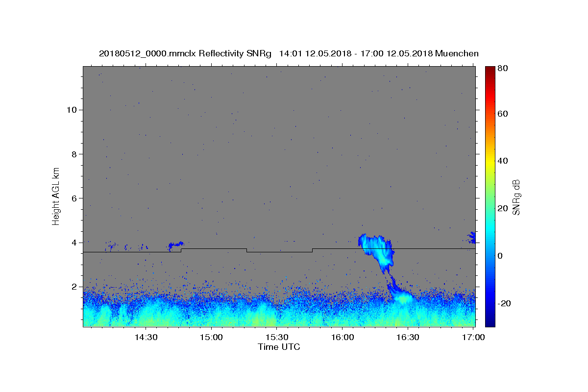Click the small echo at 4 km near 17:00
588x392 pixels.
pyautogui.click(x=472, y=238)
